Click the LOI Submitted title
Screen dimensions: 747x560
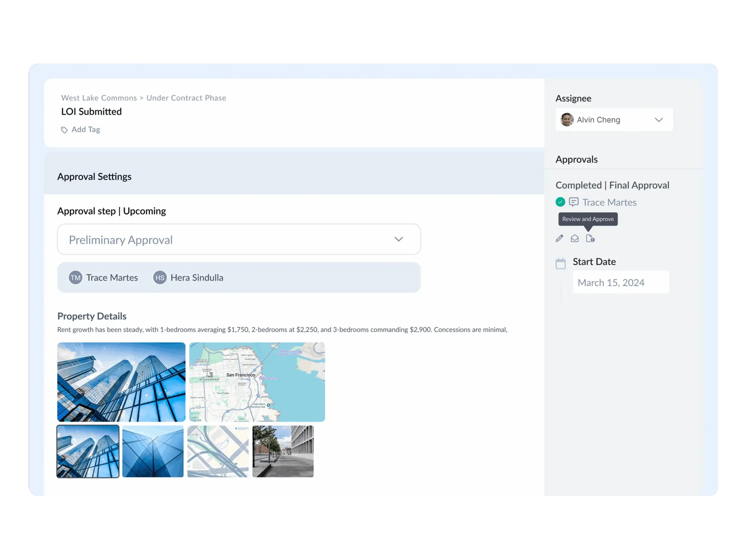(x=91, y=111)
